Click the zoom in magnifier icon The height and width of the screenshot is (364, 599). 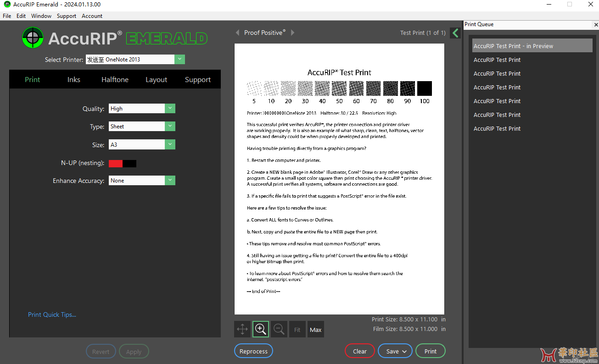[x=261, y=329]
